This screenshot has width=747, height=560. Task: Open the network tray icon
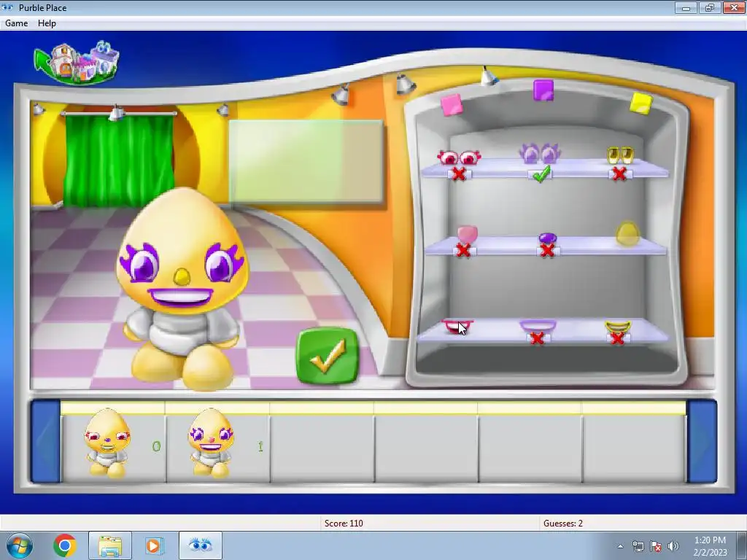[x=638, y=546]
